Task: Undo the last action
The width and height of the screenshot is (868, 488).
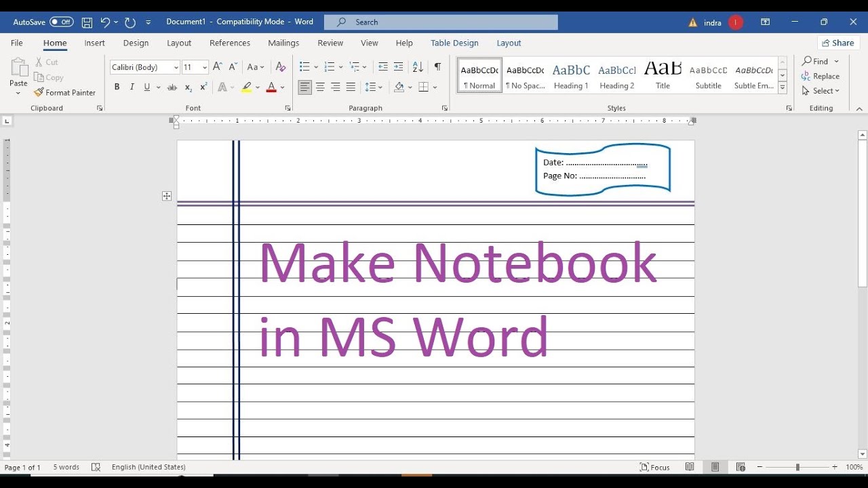Action: click(105, 22)
